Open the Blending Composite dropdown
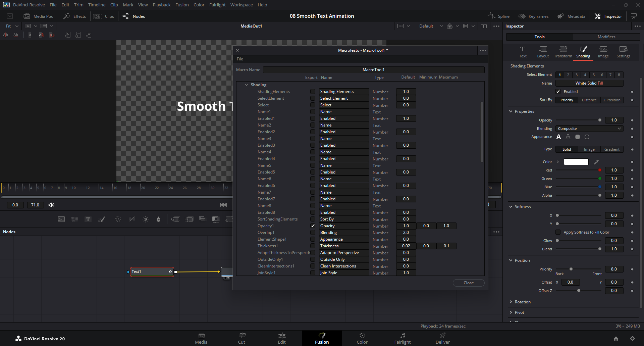 589,129
